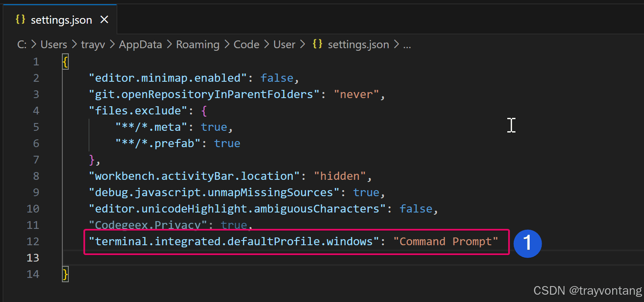Screen dimensions: 644x302
Task: Close the settings.json tab
Action: [x=104, y=20]
